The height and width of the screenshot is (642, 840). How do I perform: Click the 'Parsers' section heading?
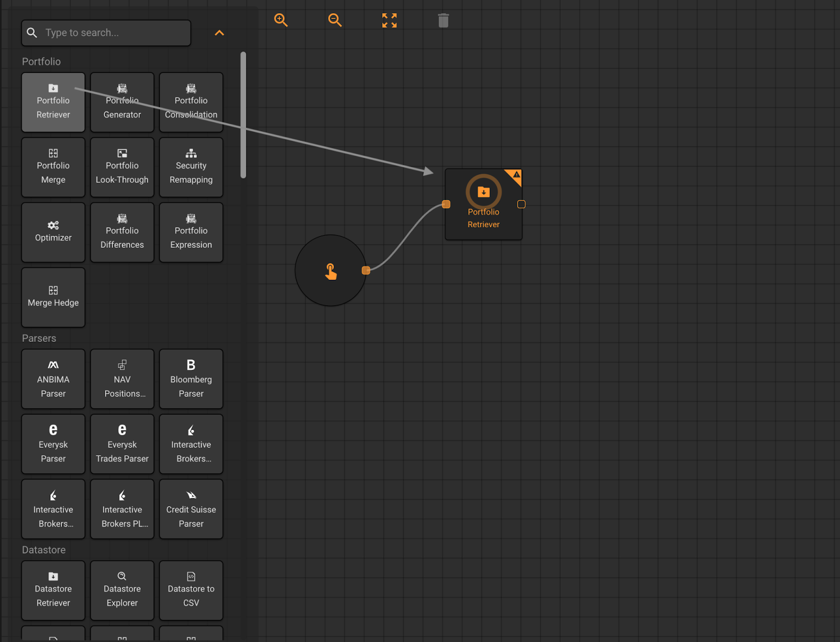click(39, 339)
